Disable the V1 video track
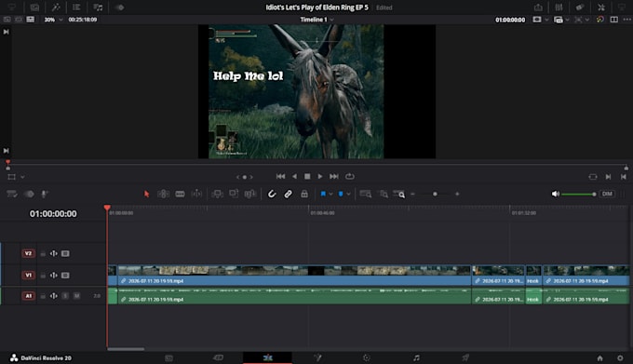The image size is (633, 364). (65, 276)
